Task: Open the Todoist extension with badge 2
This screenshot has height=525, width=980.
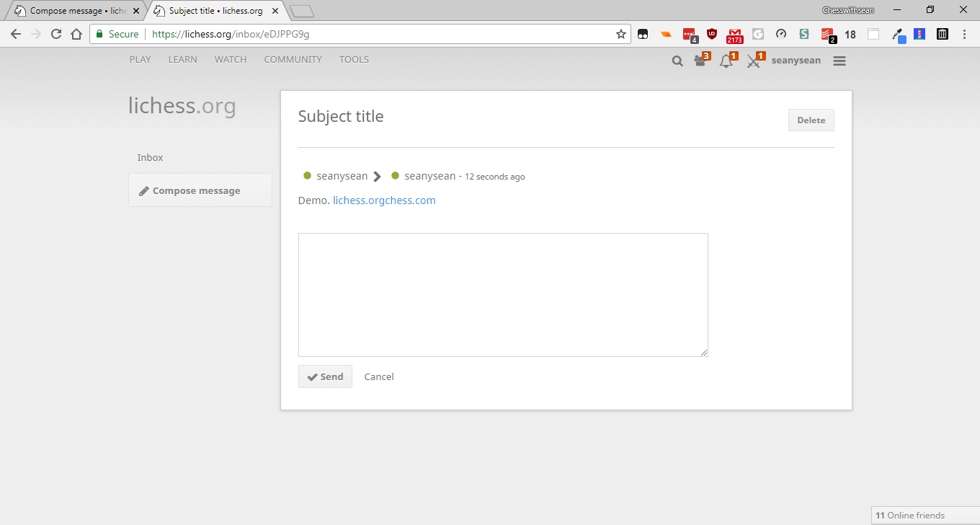Action: coord(828,35)
